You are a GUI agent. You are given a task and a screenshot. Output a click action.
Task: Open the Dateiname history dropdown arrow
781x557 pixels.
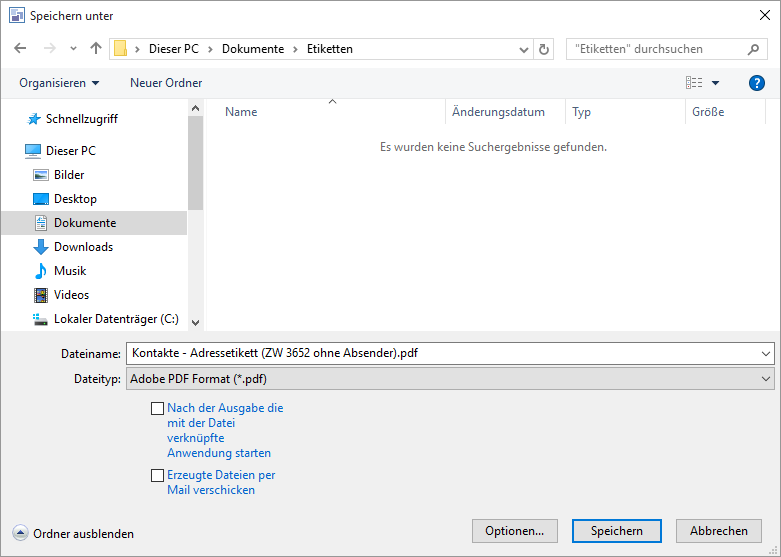coord(766,353)
